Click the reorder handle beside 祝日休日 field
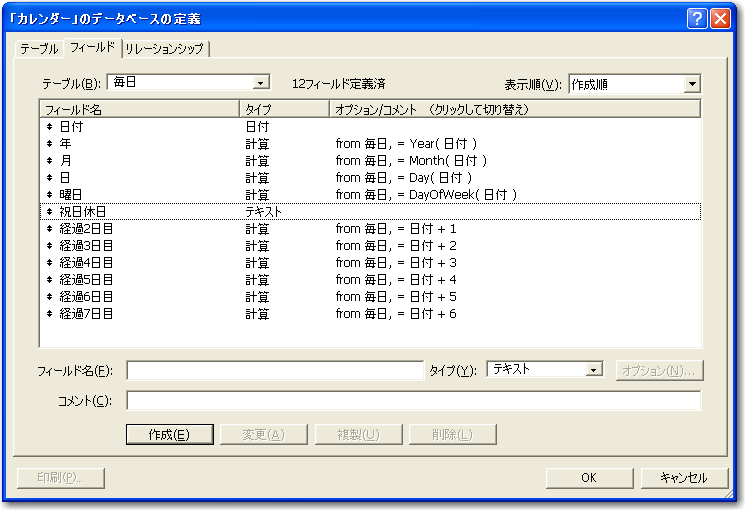745x510 pixels. point(49,212)
